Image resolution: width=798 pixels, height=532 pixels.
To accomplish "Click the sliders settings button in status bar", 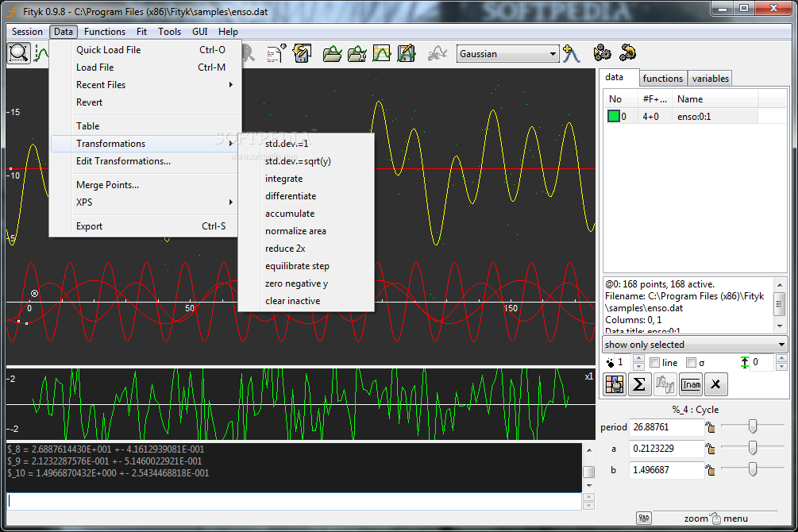I will (644, 519).
